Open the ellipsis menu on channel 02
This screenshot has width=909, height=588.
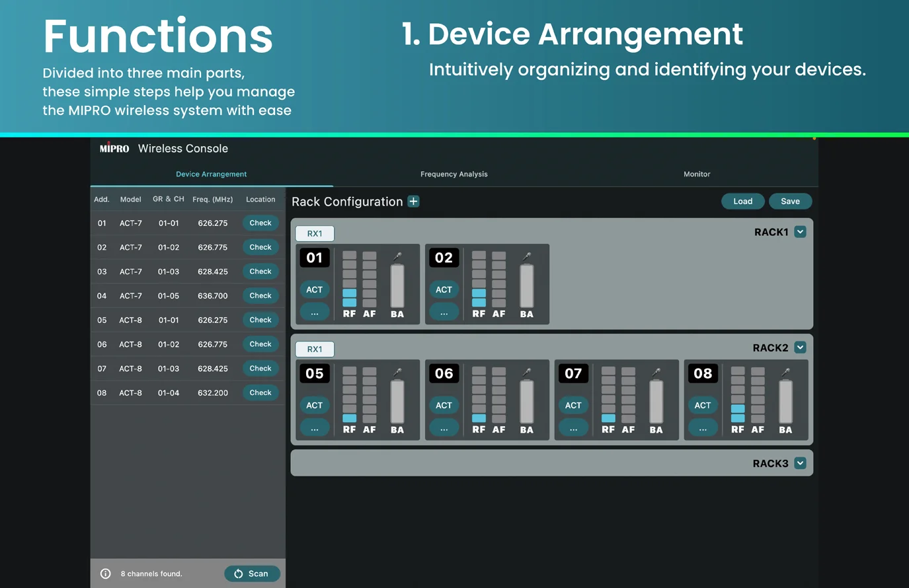tap(444, 312)
